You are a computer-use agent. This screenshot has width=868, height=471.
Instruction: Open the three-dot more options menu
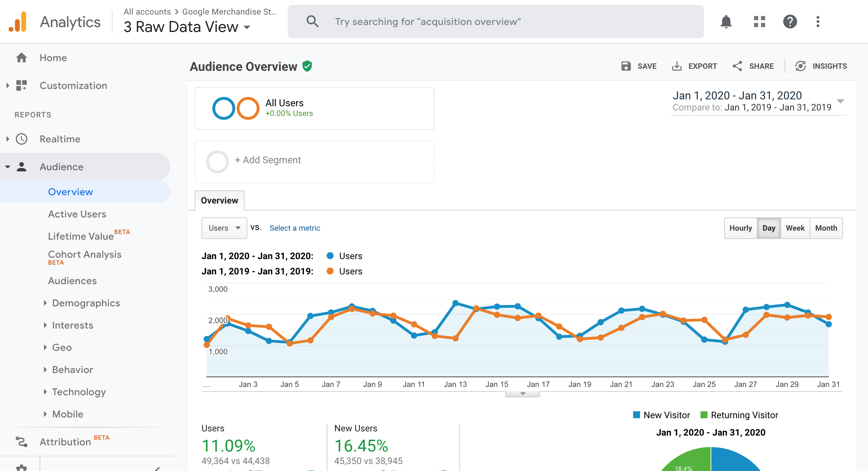818,22
